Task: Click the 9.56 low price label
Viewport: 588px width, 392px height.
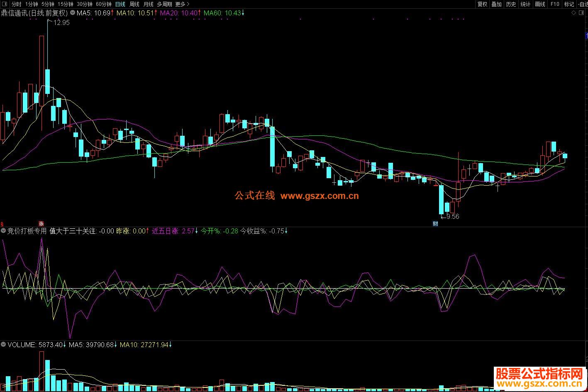Action: point(453,216)
